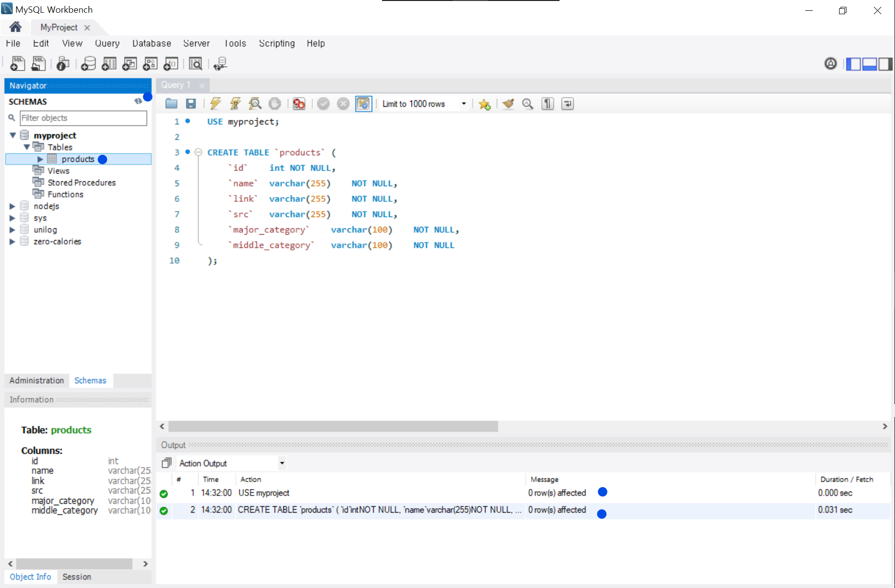Execute the SQL script lightning icon
895x588 pixels.
(215, 103)
